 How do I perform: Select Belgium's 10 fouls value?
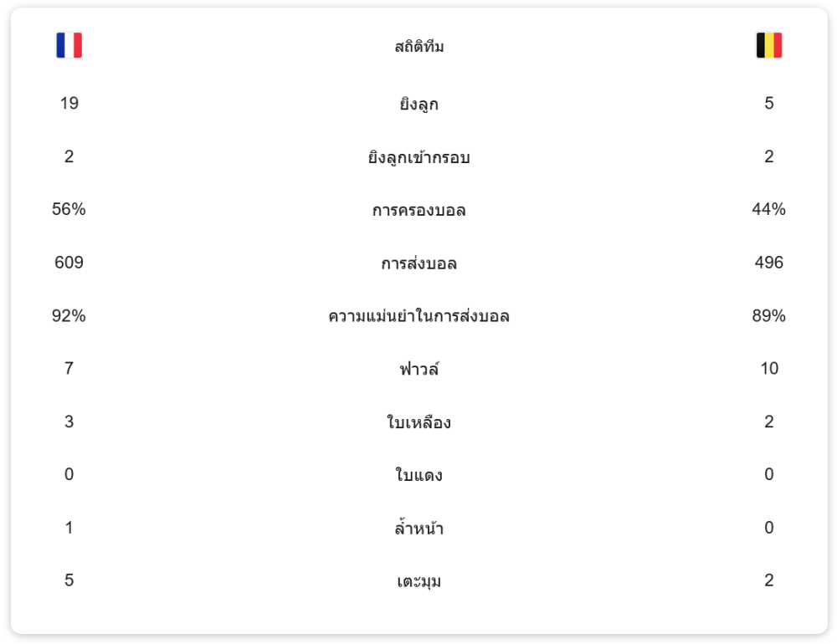click(x=768, y=369)
